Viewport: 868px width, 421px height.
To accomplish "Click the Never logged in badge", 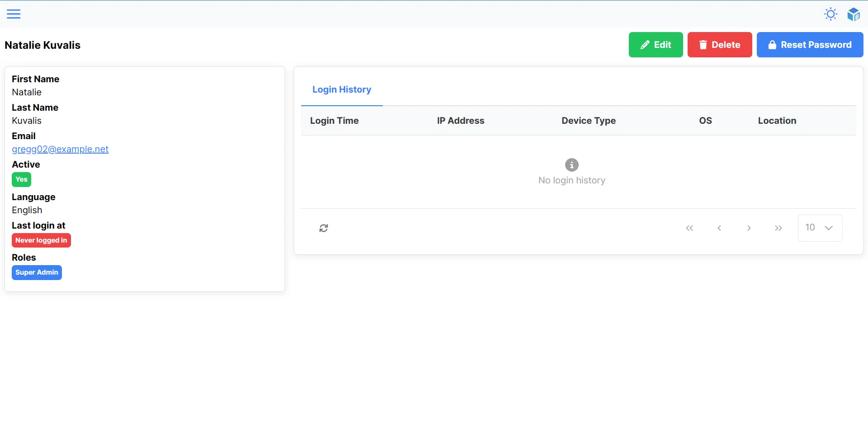I will coord(41,240).
